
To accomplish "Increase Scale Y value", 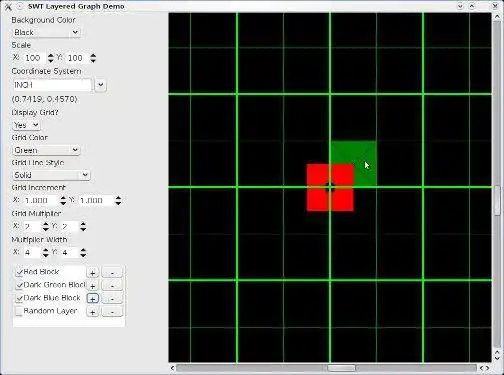I will (93, 55).
